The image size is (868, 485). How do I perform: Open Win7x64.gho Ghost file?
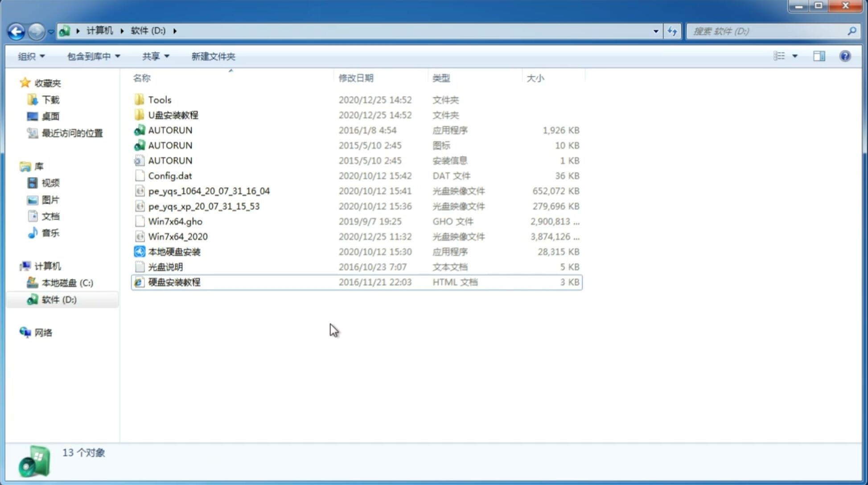tap(176, 221)
